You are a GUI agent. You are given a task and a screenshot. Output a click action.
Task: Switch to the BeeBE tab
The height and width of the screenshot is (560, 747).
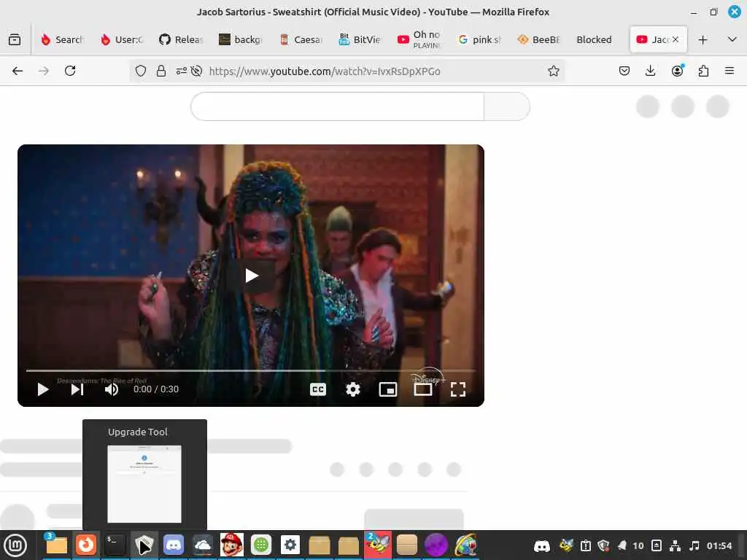[x=539, y=39]
